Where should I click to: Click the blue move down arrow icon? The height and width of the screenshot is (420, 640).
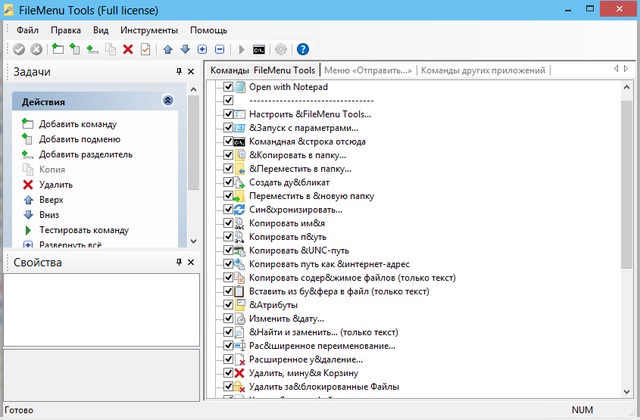[184, 49]
